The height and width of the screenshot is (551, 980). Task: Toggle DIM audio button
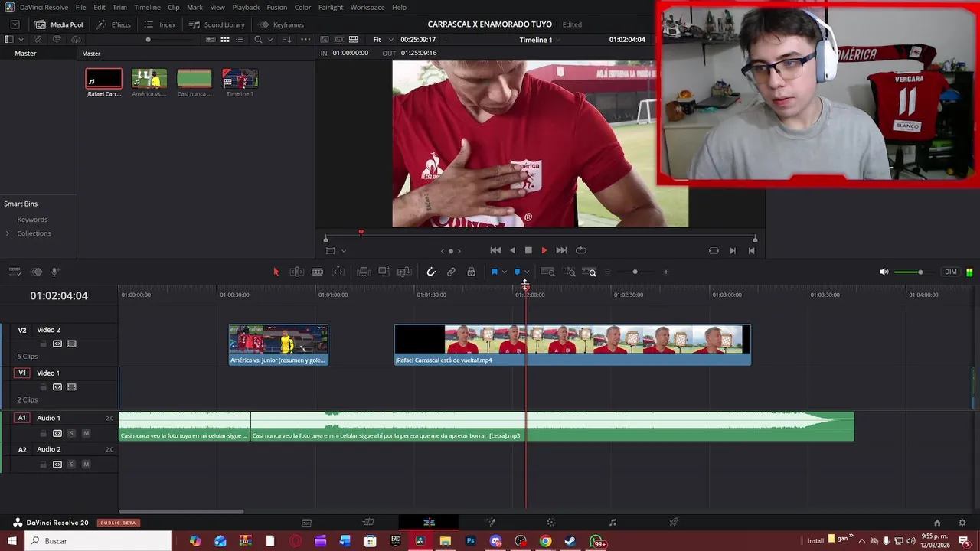950,272
